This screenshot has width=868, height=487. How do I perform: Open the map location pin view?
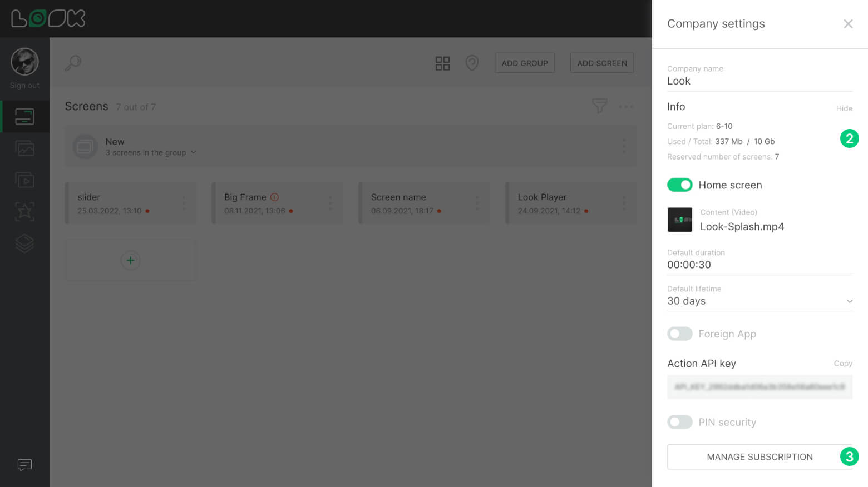472,63
